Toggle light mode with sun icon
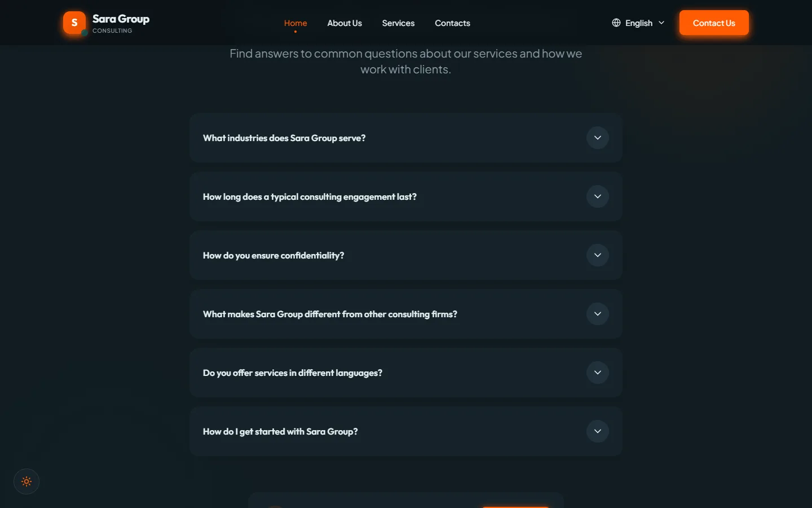812x508 pixels. pos(27,481)
